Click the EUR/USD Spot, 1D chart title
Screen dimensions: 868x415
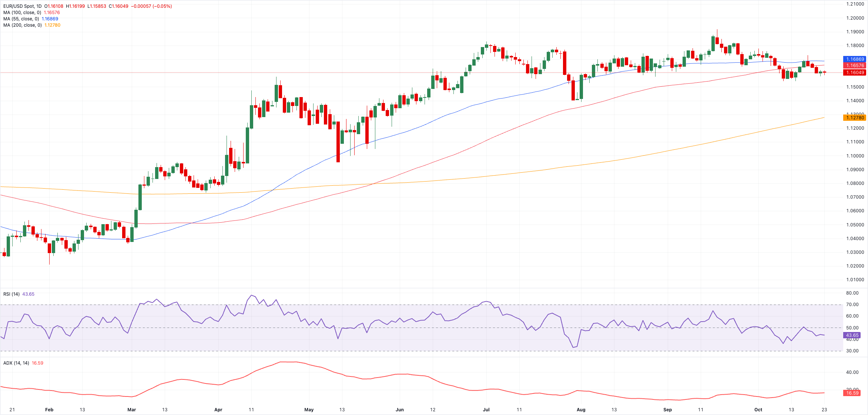(23, 6)
